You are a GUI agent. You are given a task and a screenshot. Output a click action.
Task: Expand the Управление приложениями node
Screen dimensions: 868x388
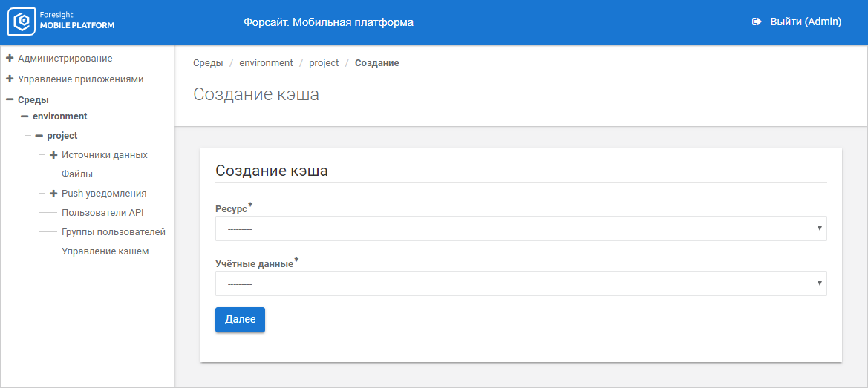coord(10,79)
